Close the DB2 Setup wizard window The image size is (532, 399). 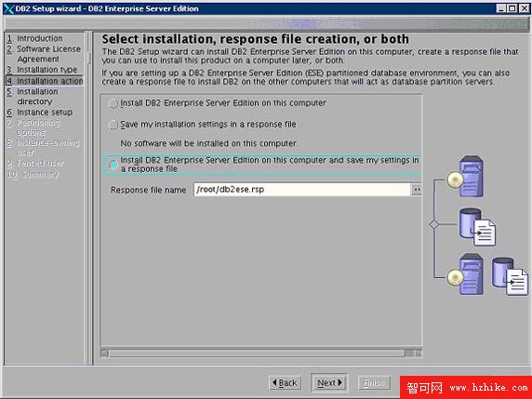[x=525, y=8]
